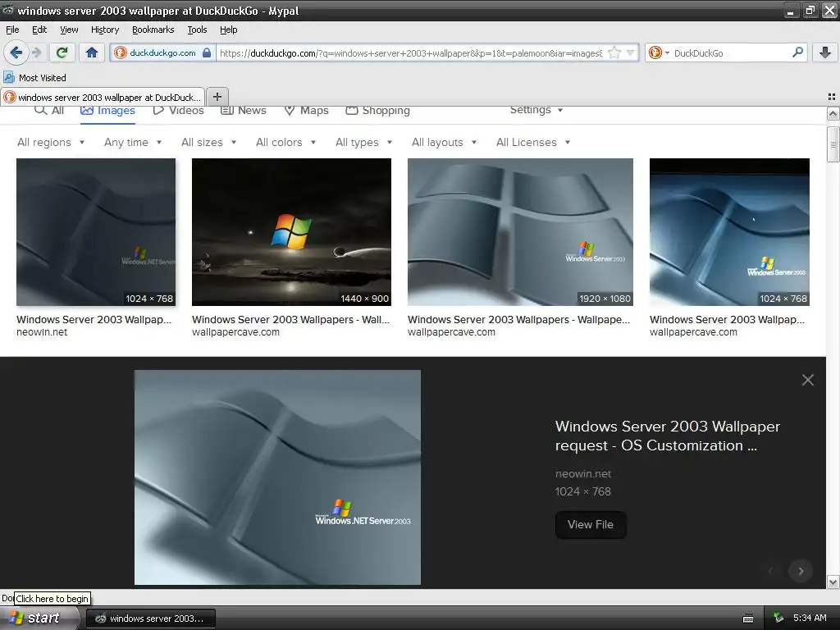Image resolution: width=840 pixels, height=630 pixels.
Task: Click neowin.net link in detail panel
Action: [x=583, y=473]
